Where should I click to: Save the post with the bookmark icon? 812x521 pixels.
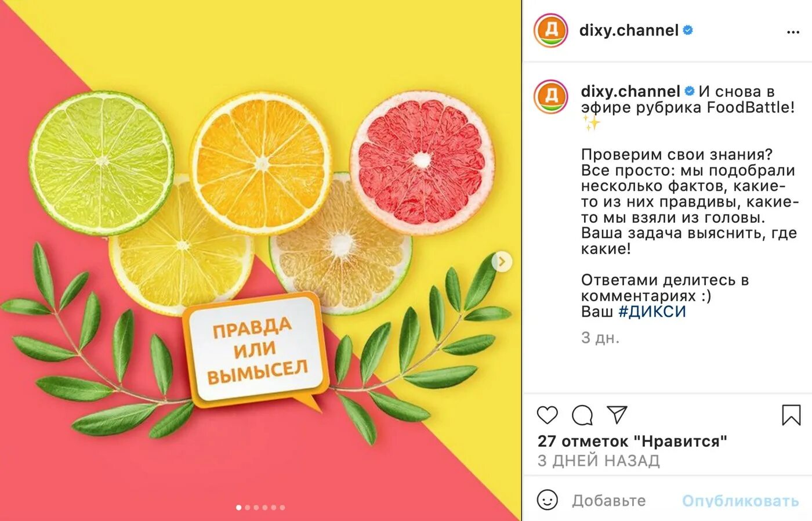click(x=791, y=415)
